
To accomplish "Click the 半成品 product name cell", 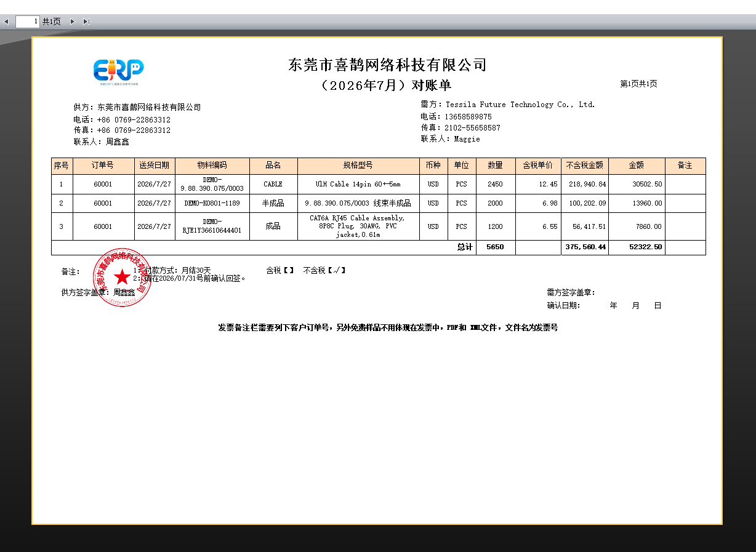I will 273,203.
